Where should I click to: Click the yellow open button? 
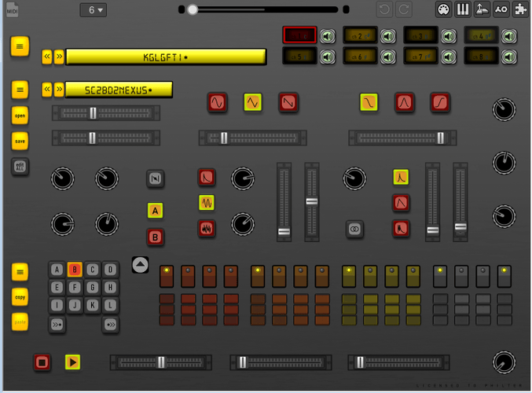(x=20, y=116)
